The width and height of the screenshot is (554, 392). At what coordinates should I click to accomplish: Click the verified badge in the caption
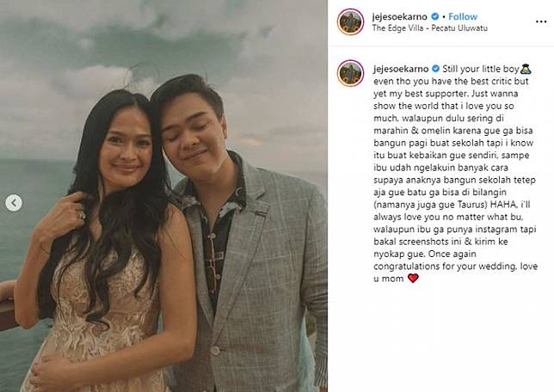435,69
